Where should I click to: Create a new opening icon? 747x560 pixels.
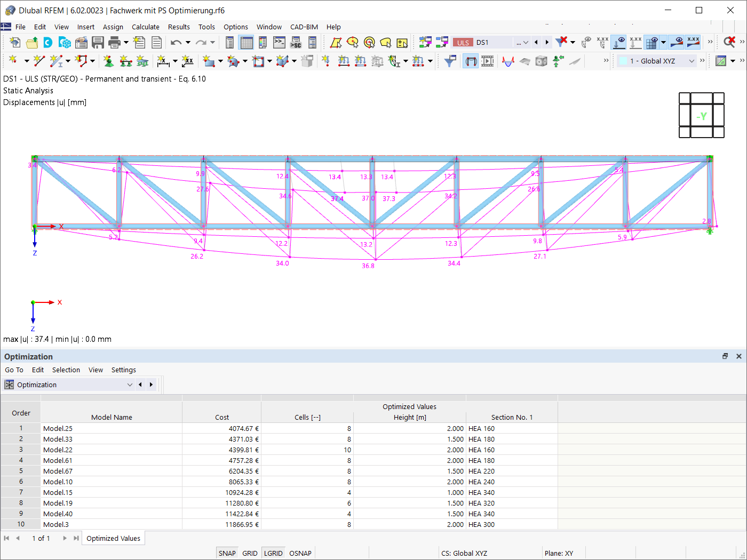[258, 61]
